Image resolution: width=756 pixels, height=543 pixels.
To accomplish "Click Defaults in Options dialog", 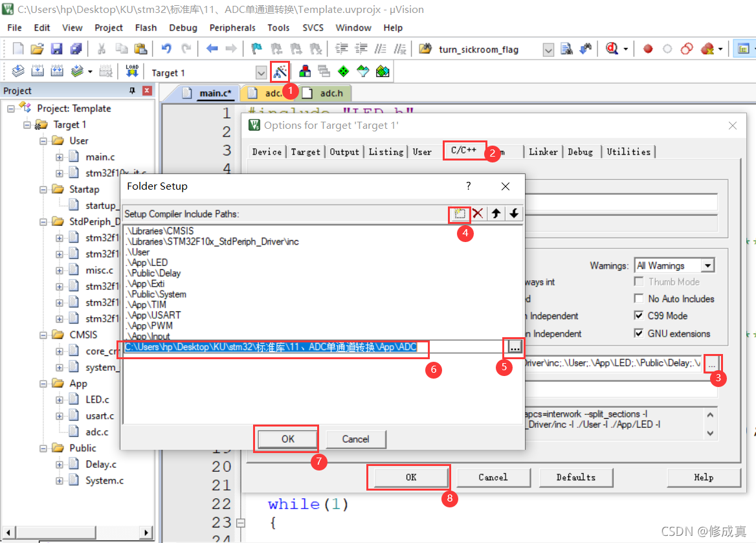I will pyautogui.click(x=575, y=477).
